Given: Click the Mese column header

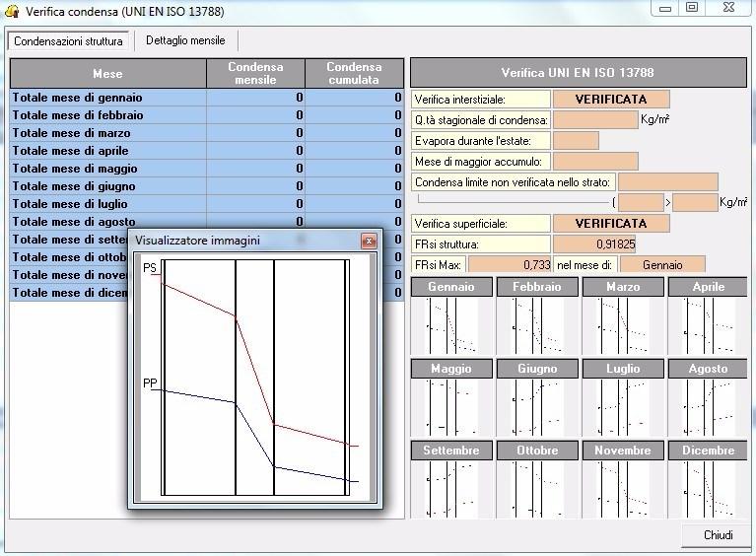Looking at the screenshot, I should point(107,74).
